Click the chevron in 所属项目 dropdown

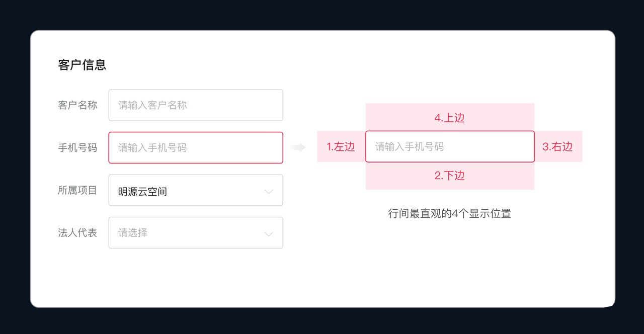tap(269, 191)
